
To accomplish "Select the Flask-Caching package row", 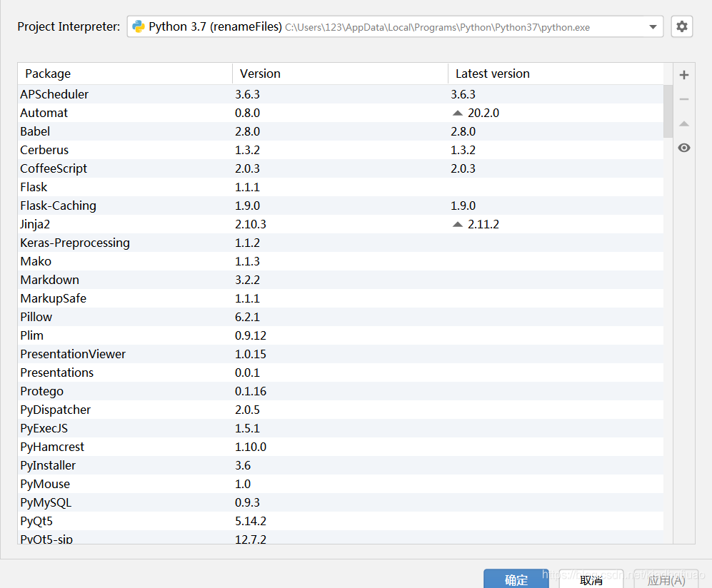I will pyautogui.click(x=341, y=206).
